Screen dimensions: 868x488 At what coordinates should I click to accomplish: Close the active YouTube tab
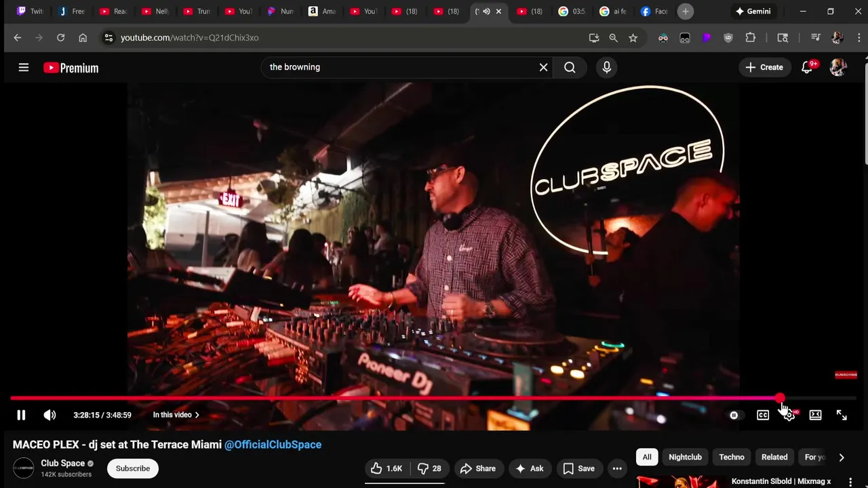coord(499,12)
